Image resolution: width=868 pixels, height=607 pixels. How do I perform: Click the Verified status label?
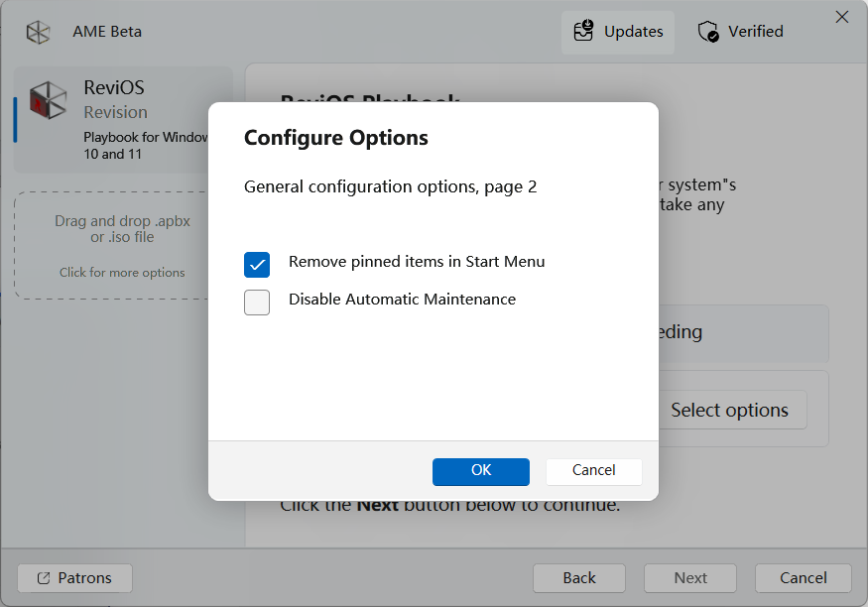755,32
